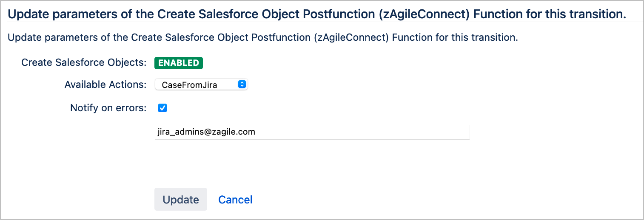This screenshot has width=644, height=220.
Task: Click the description text below the heading
Action: coord(262,37)
